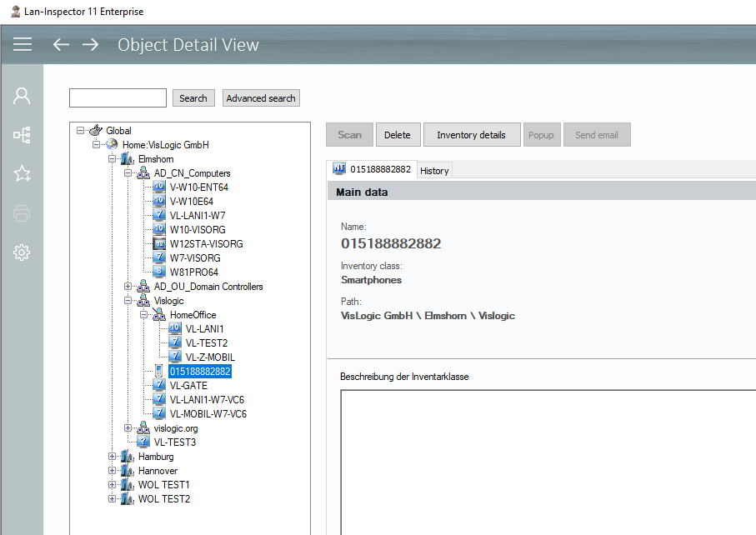Screen dimensions: 756x535
Task: Collapse the Elmshorn tree node
Action: 113,159
